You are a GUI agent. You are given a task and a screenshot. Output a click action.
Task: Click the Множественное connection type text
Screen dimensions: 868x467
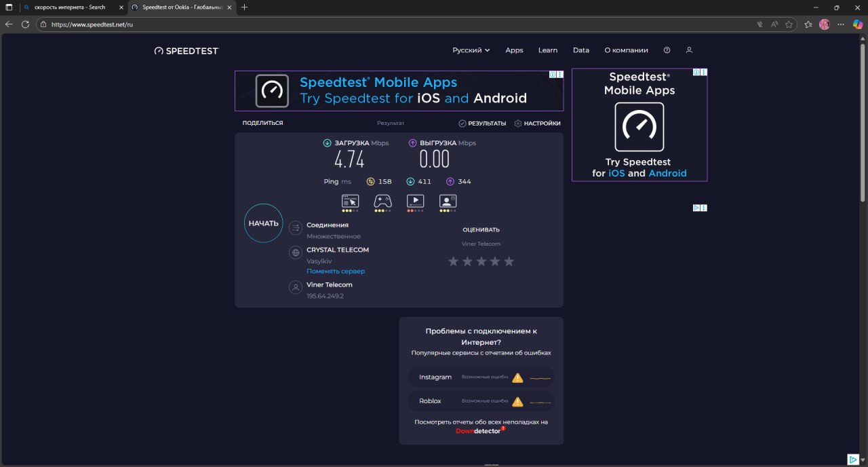[x=334, y=236]
